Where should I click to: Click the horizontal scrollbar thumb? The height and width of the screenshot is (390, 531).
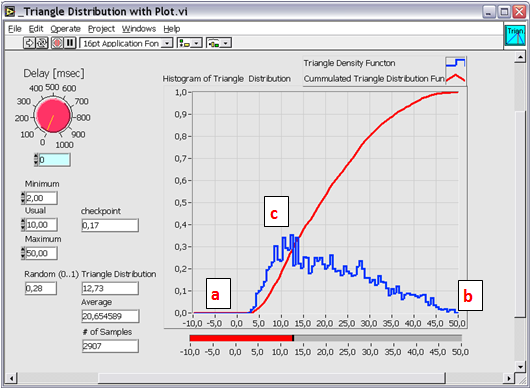[272, 378]
